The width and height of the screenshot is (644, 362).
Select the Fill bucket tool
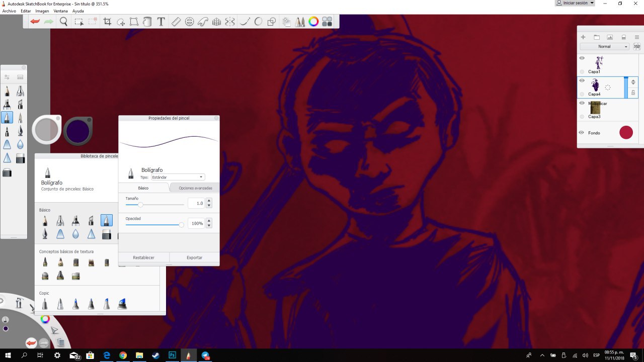click(x=147, y=22)
